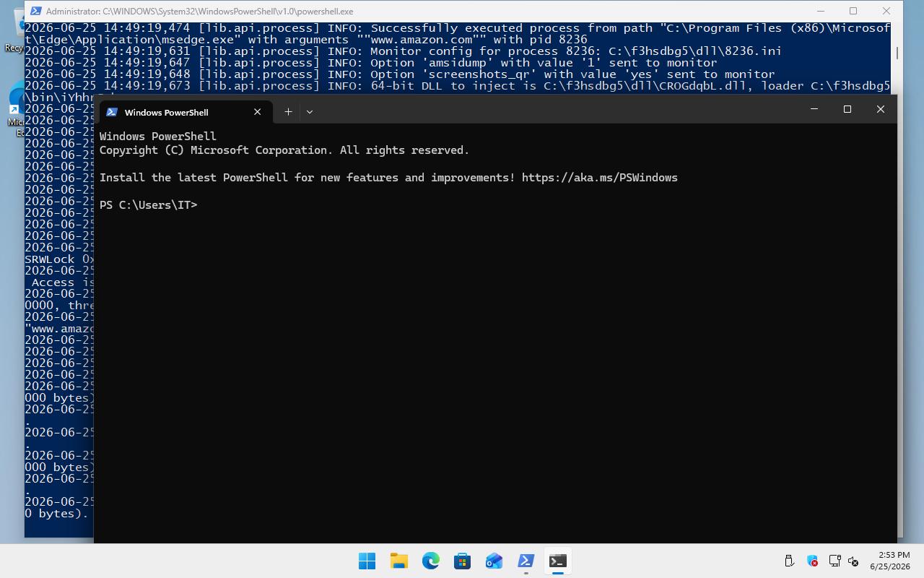Screen dimensions: 924x578
Task: Close the Windows Terminal window
Action: (x=881, y=109)
